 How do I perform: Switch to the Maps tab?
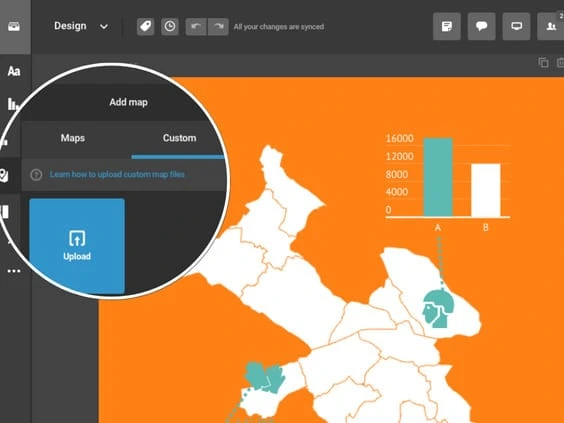(x=73, y=138)
